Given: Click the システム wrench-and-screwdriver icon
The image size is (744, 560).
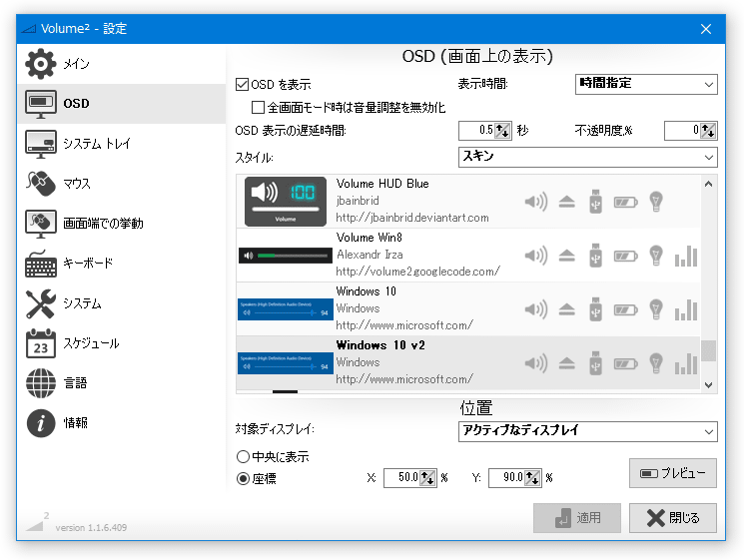Looking at the screenshot, I should [x=40, y=303].
